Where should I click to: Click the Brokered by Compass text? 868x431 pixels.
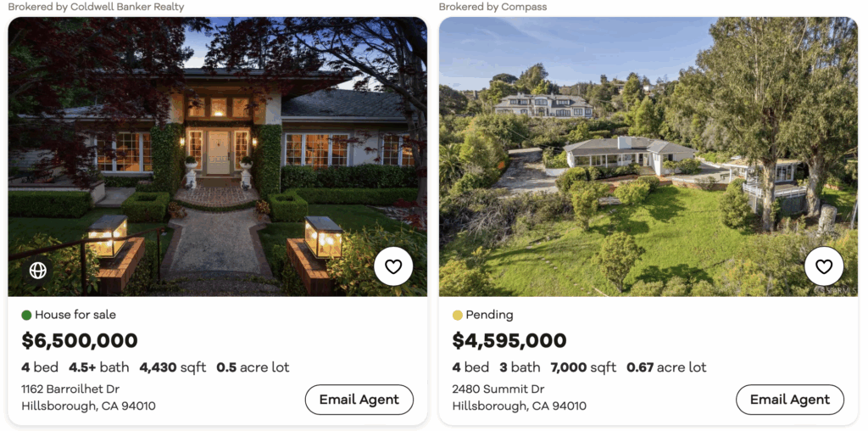click(492, 7)
